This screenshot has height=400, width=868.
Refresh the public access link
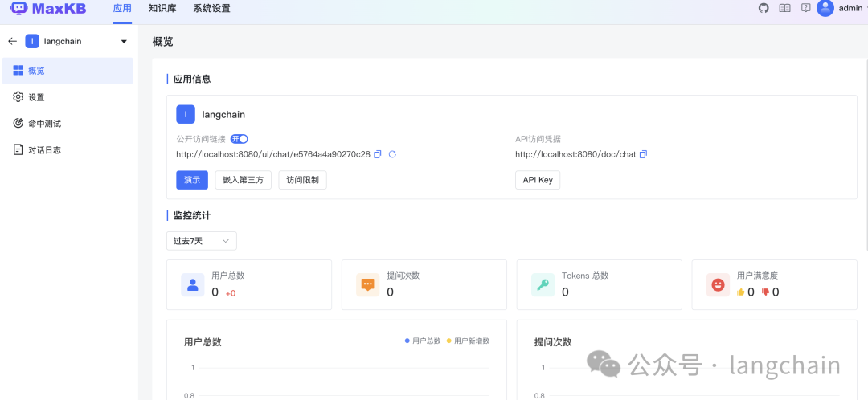point(392,154)
